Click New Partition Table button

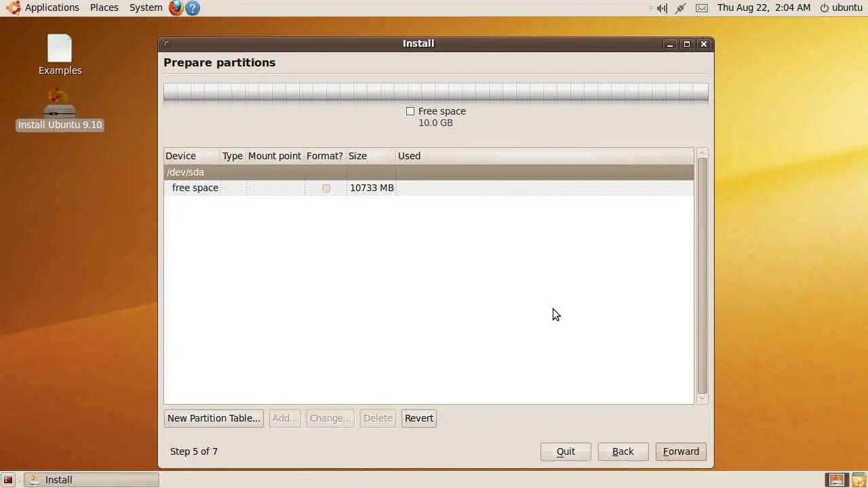(x=214, y=418)
